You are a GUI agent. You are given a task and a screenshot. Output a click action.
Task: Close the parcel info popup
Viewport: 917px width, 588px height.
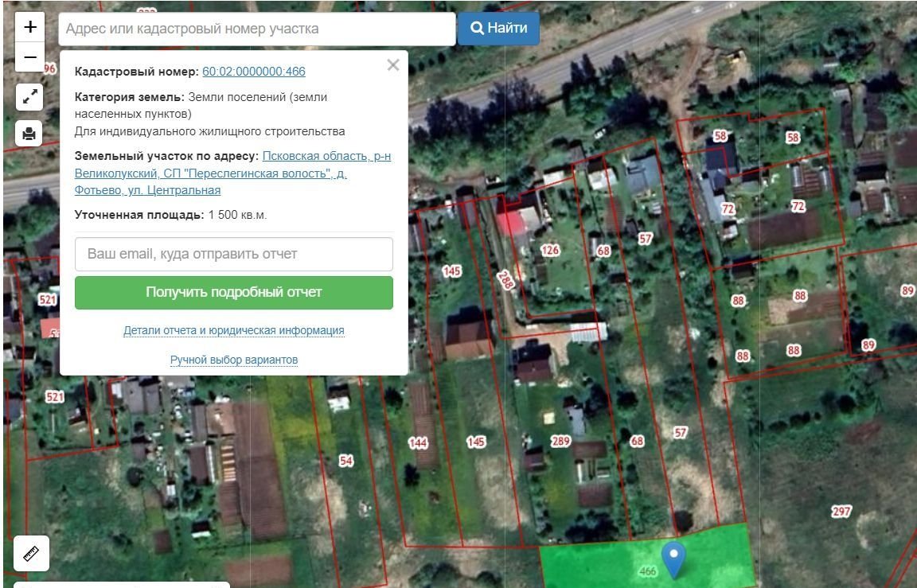(x=392, y=65)
